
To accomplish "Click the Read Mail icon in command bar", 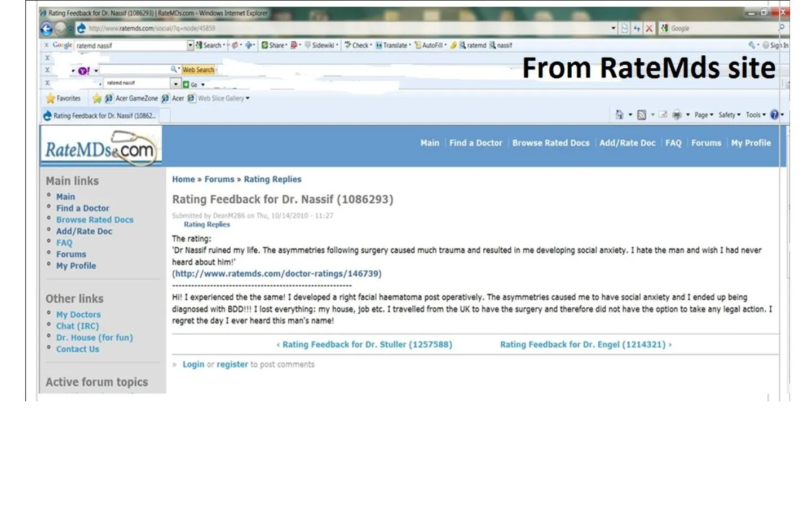I will (x=663, y=115).
